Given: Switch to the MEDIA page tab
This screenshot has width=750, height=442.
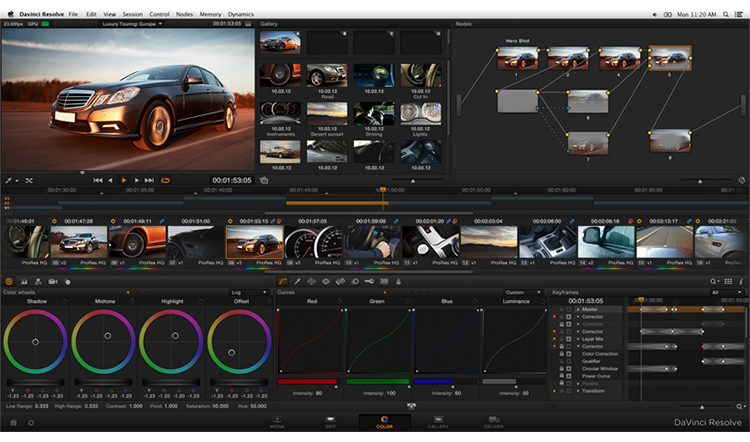Looking at the screenshot, I should pos(277,422).
